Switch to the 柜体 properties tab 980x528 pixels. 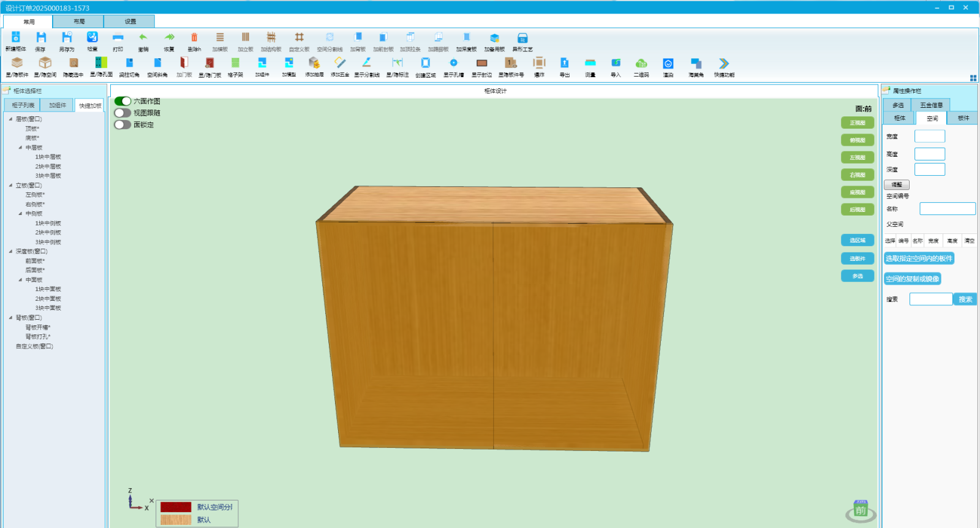coord(899,118)
